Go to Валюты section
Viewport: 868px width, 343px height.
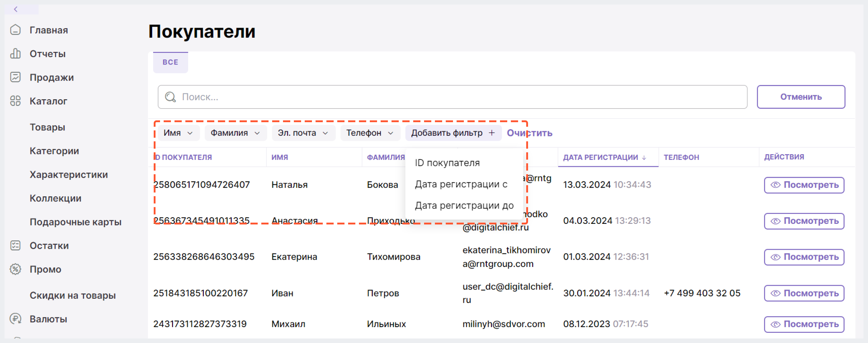(48, 319)
